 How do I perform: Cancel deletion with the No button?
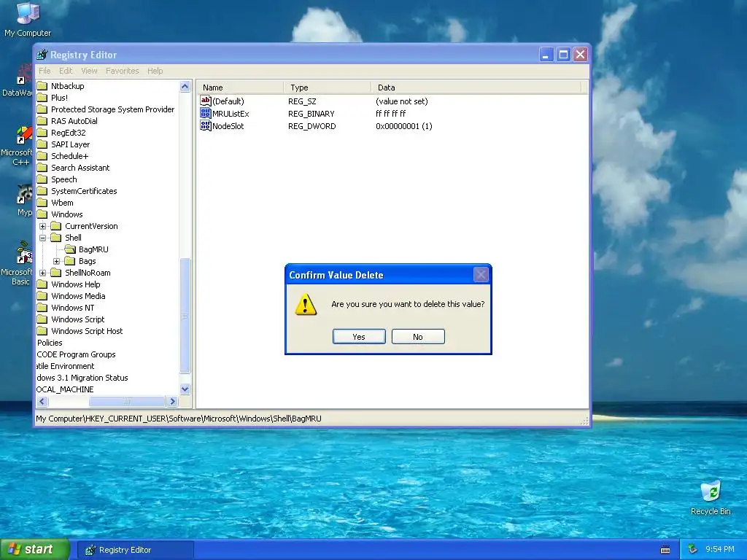[418, 337]
